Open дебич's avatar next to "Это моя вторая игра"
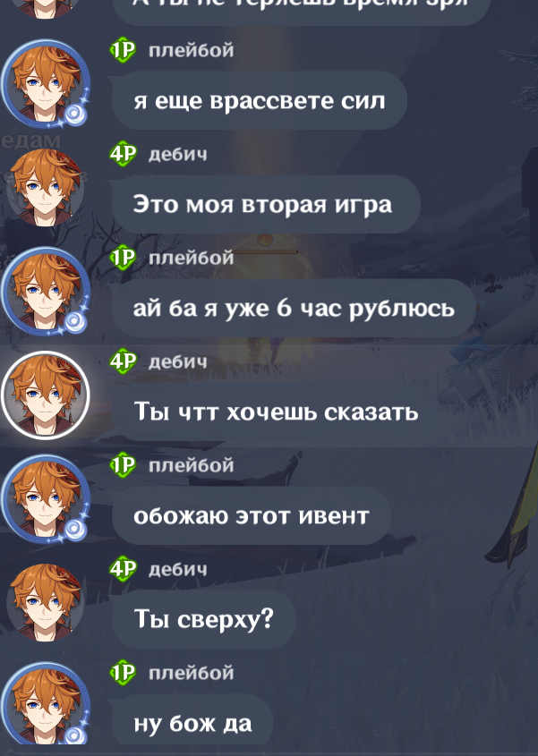This screenshot has width=538, height=756. pyautogui.click(x=46, y=188)
